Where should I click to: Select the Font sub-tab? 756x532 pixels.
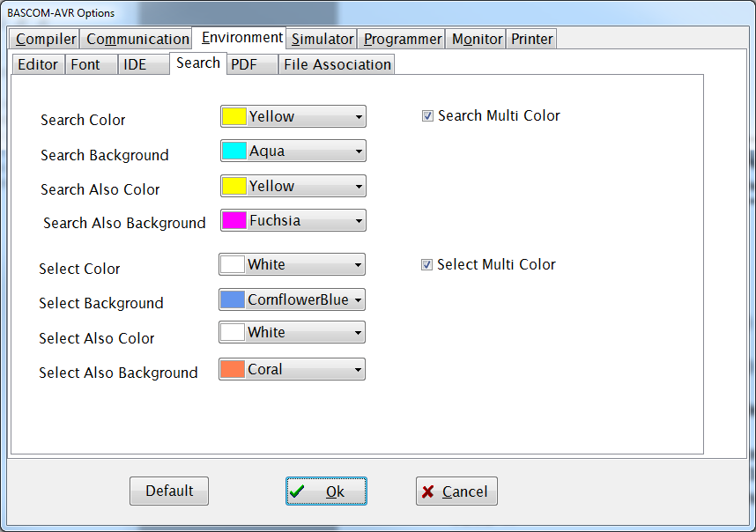point(85,64)
